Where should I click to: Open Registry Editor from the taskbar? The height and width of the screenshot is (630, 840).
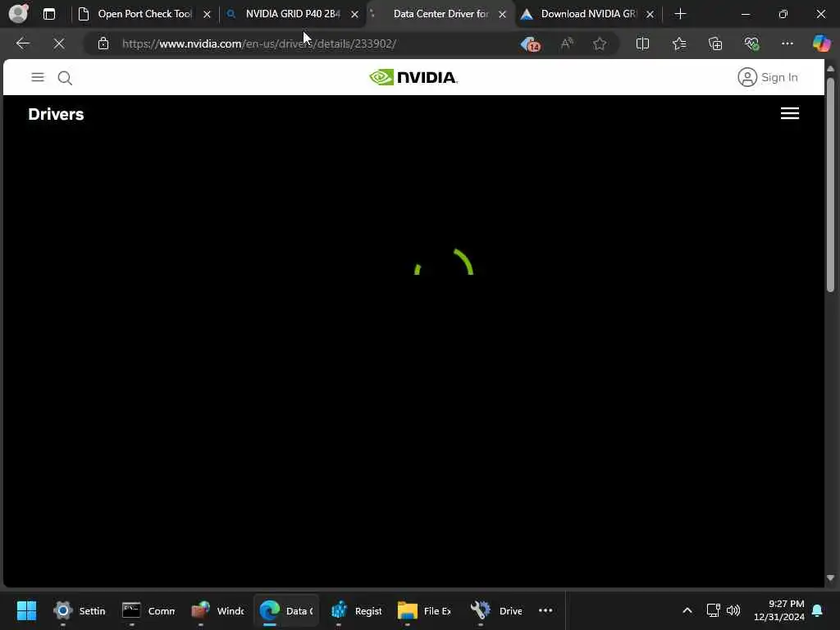pos(356,610)
